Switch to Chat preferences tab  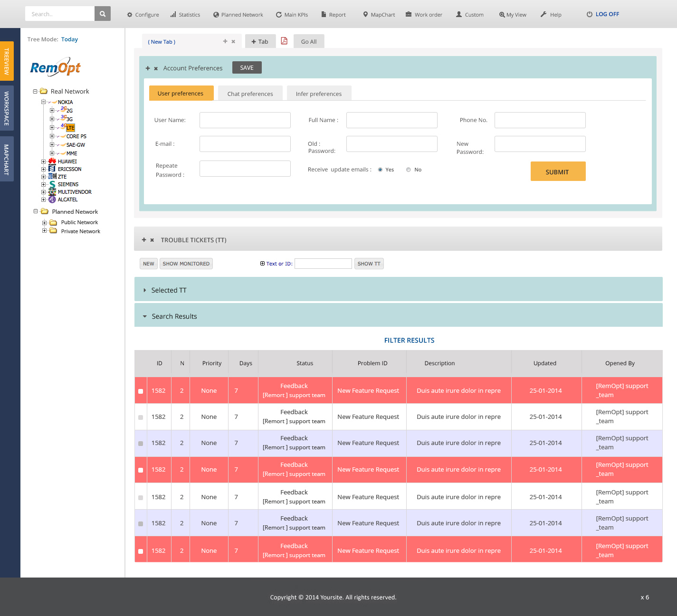250,94
